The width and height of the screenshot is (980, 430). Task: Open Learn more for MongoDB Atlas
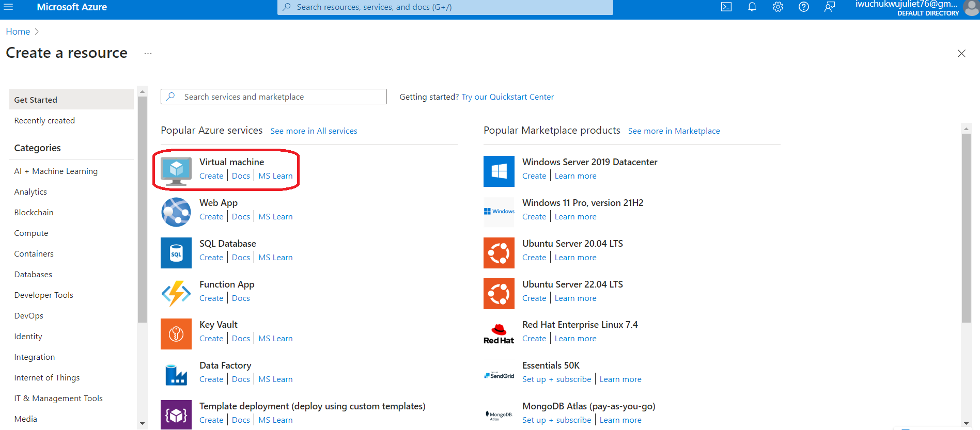(x=620, y=420)
